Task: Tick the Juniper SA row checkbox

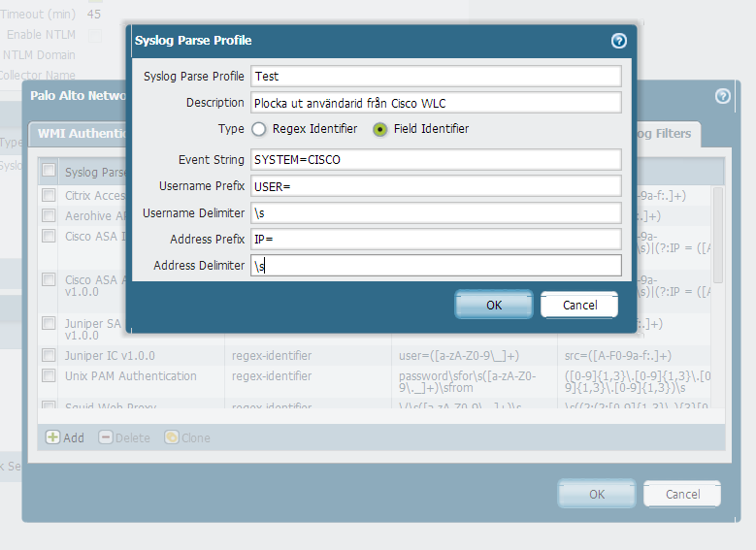Action: [49, 322]
